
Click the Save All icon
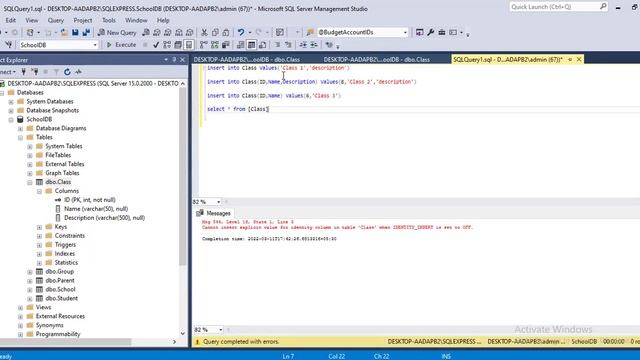86,32
